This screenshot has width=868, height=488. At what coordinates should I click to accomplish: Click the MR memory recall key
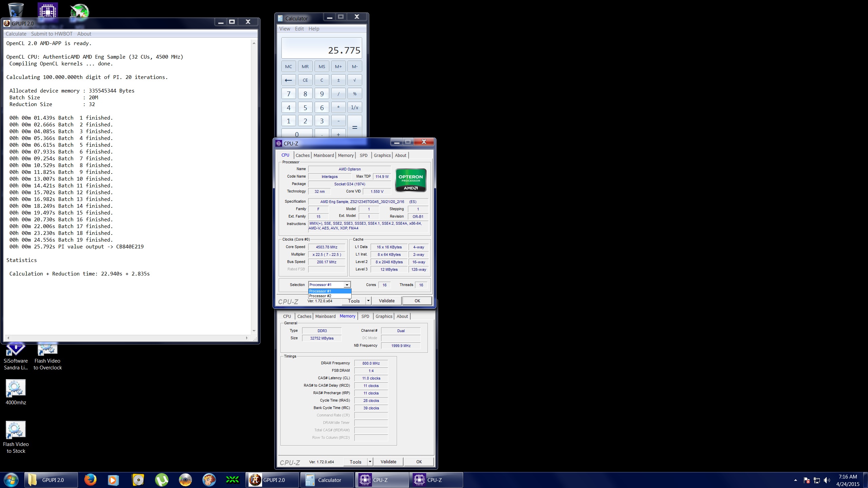[305, 66]
